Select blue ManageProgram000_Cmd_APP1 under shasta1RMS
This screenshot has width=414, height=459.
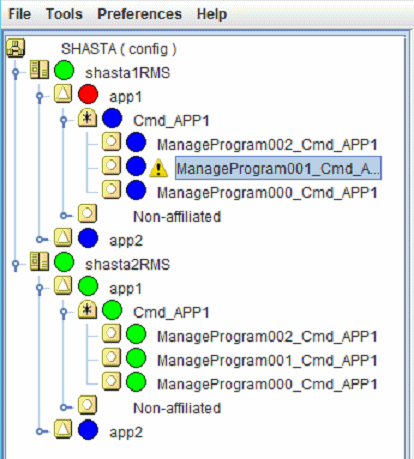(x=267, y=193)
